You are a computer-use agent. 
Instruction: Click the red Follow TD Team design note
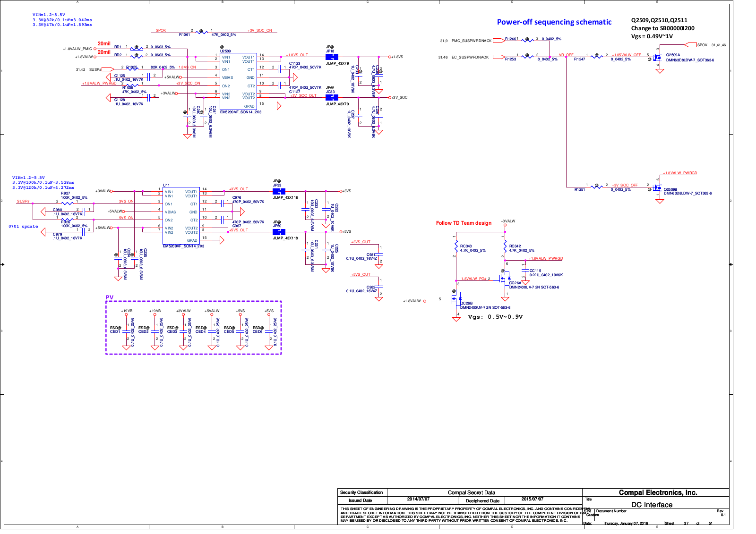pos(464,223)
